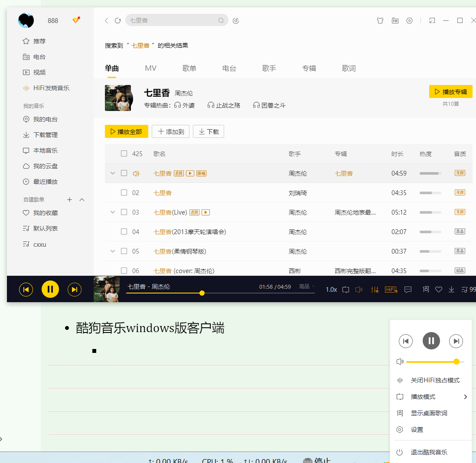Tick checkbox for song 05 柔情钢琴版
Screen dimensions: 476x463
coord(124,251)
